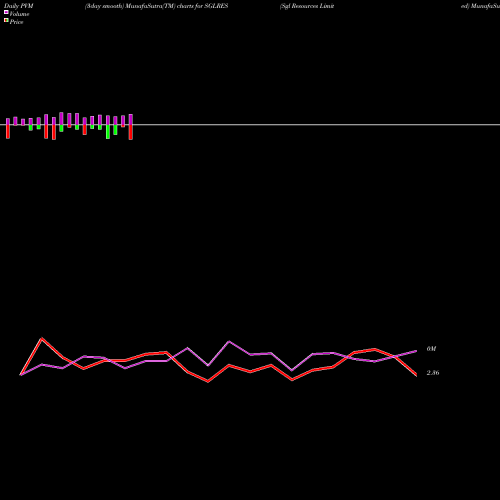Click the Daily PVM title text
Viewport: 500px width, 500px height.
(19, 6)
